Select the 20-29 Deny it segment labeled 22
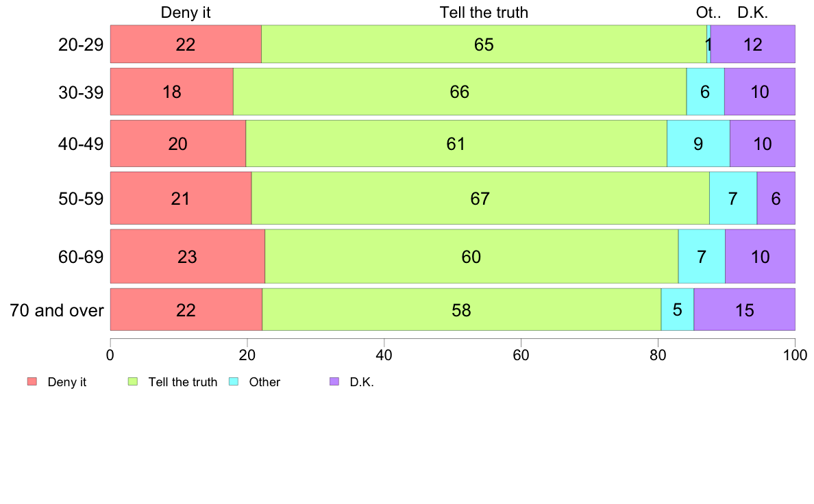 [x=186, y=44]
